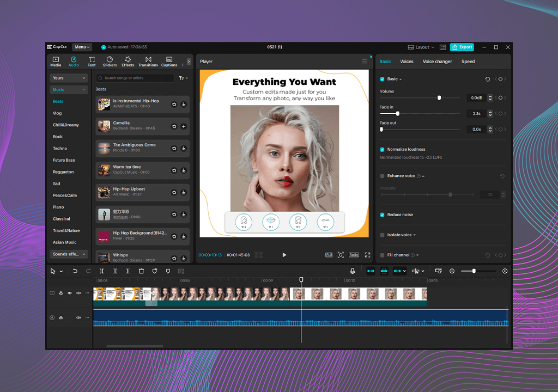Enable the Enhance voice checkbox
Image resolution: width=558 pixels, height=392 pixels.
pyautogui.click(x=382, y=176)
